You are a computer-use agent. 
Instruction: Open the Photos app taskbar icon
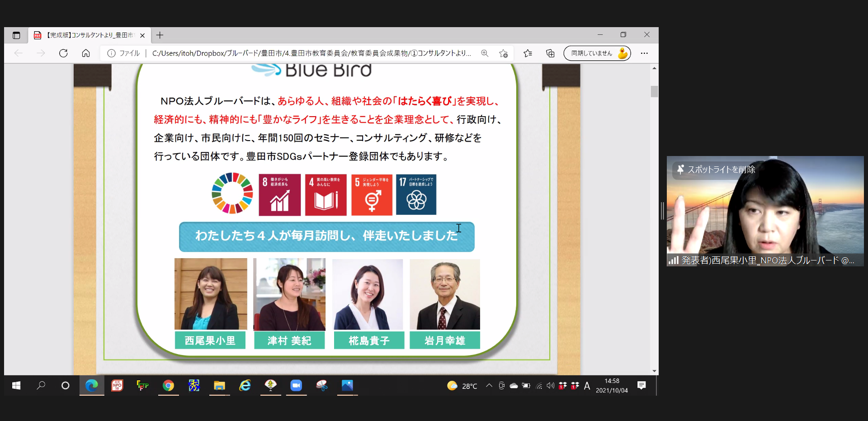(347, 385)
